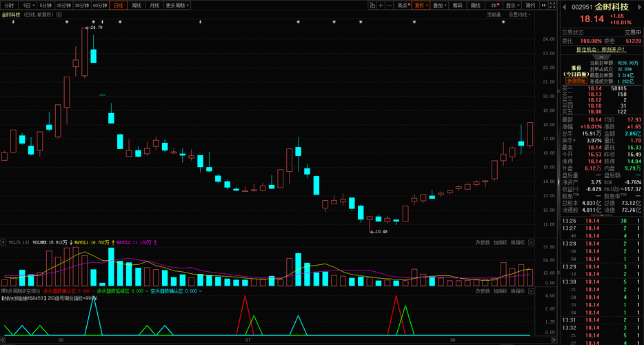Switch to 5分钟 period tab
The width and height of the screenshot is (644, 345).
click(46, 6)
